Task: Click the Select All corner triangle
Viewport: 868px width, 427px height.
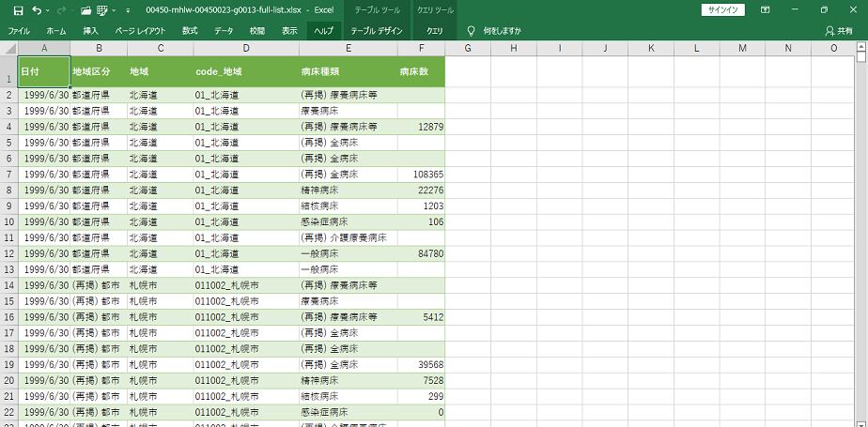Action: tap(9, 48)
